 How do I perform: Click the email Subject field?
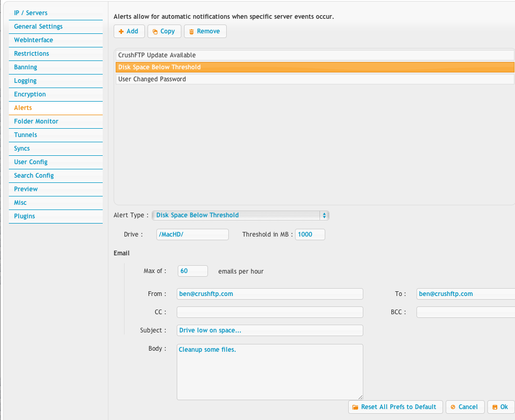pos(269,330)
